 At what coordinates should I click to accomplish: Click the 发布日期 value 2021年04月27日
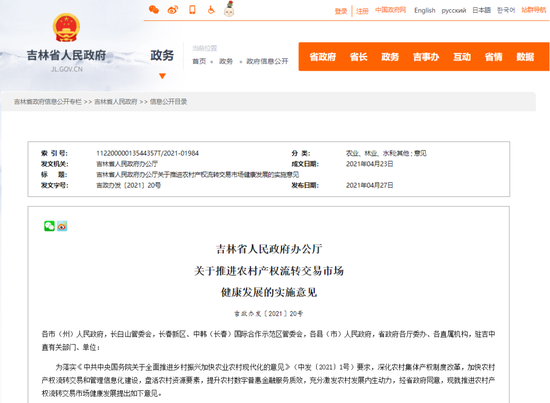[x=370, y=185]
